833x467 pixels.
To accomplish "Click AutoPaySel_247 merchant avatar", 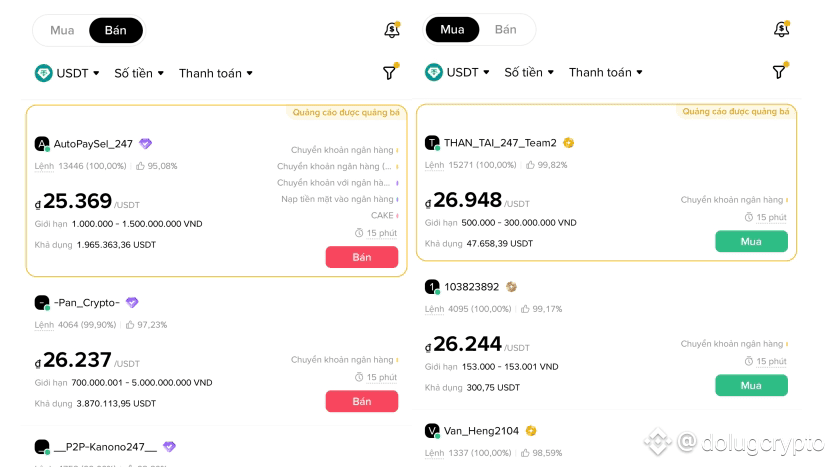I will (42, 144).
